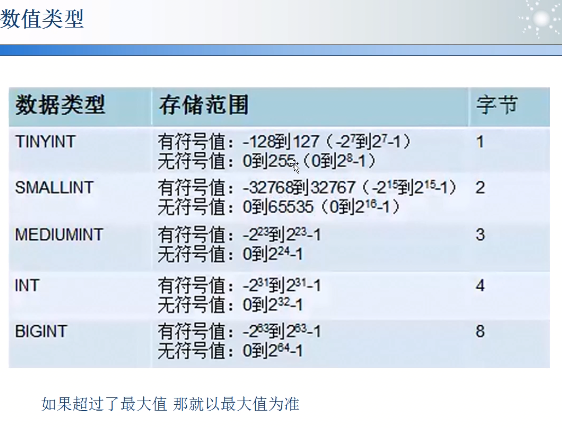Click byte value 1 in TINYINT row

(480, 142)
